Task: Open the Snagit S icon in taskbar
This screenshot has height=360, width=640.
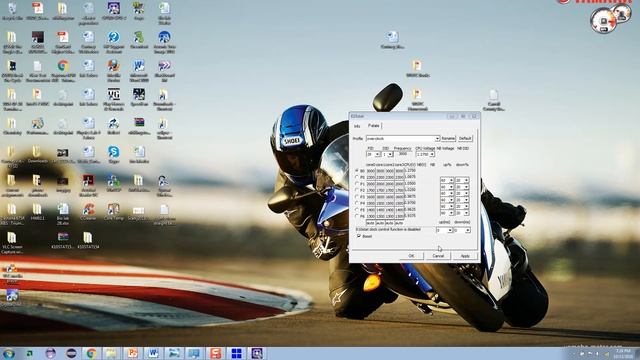Action: 216,353
